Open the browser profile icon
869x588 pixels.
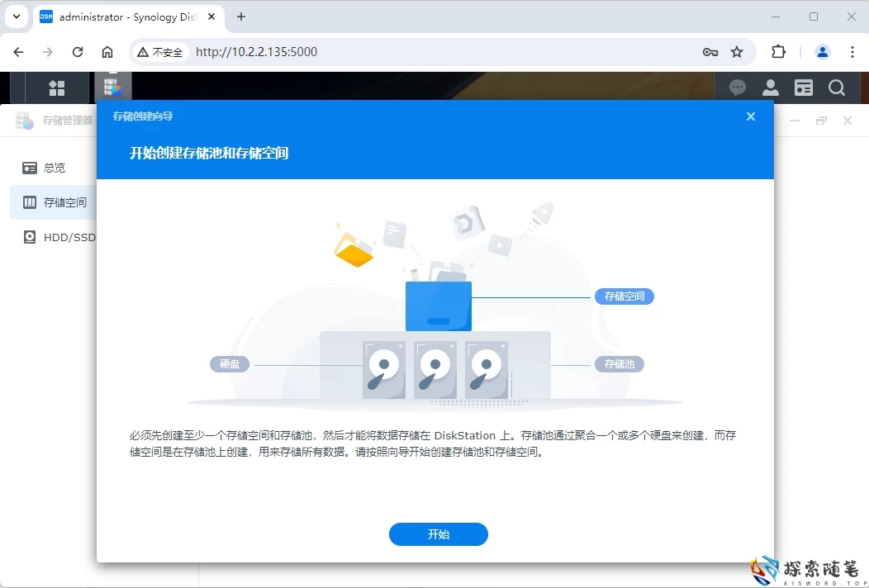(823, 51)
